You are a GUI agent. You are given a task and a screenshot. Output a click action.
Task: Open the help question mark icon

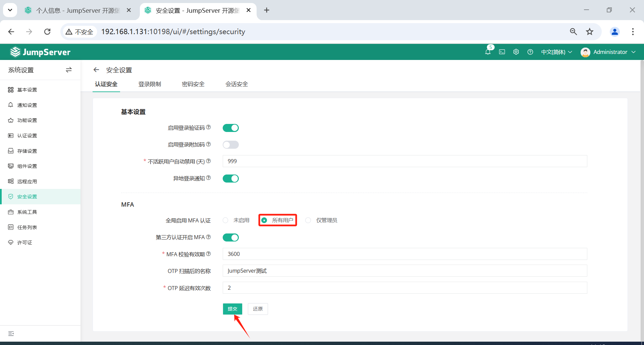[530, 52]
